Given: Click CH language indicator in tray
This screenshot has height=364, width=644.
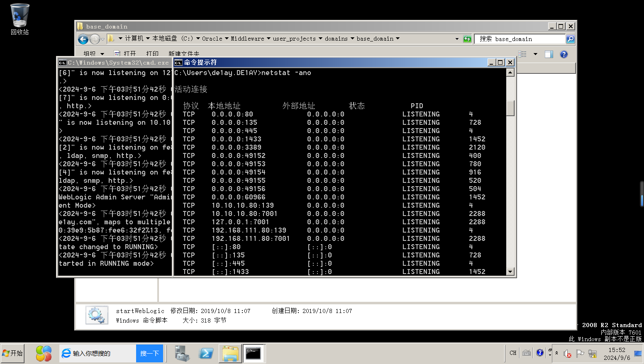Looking at the screenshot, I should [513, 353].
